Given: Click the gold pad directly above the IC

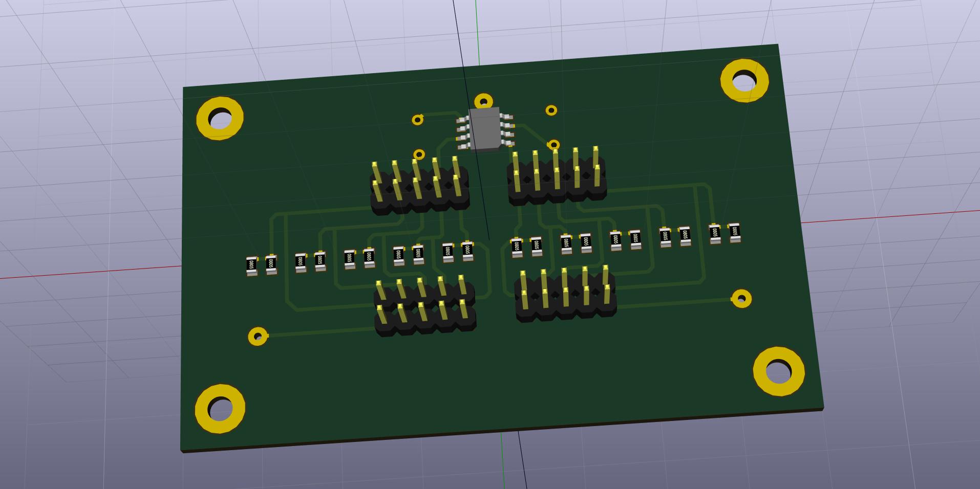Looking at the screenshot, I should click(x=483, y=101).
